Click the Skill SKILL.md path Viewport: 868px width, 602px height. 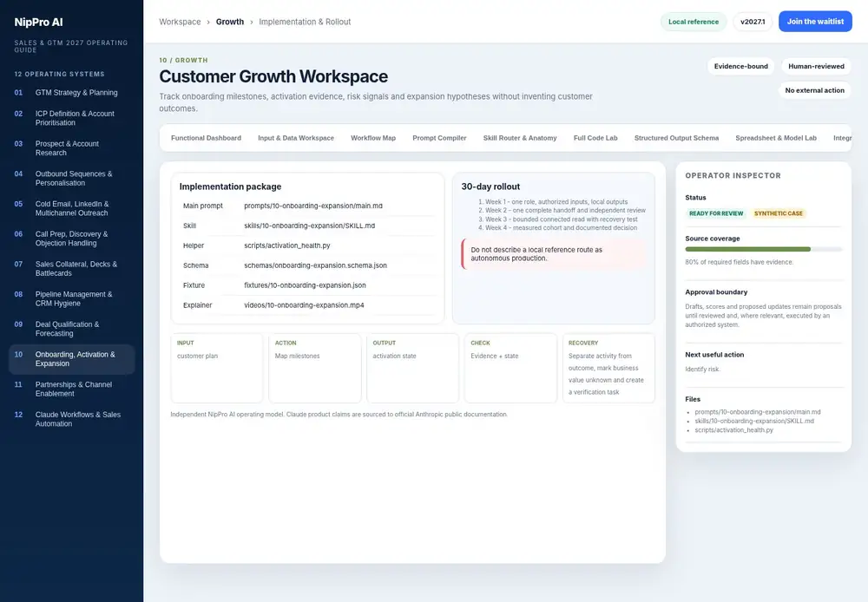pos(310,226)
